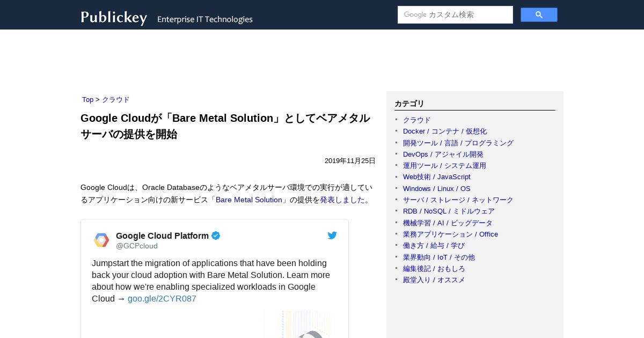Select Docker / コンテナ / 仮想化 category
Image resolution: width=644 pixels, height=338 pixels.
coord(445,131)
